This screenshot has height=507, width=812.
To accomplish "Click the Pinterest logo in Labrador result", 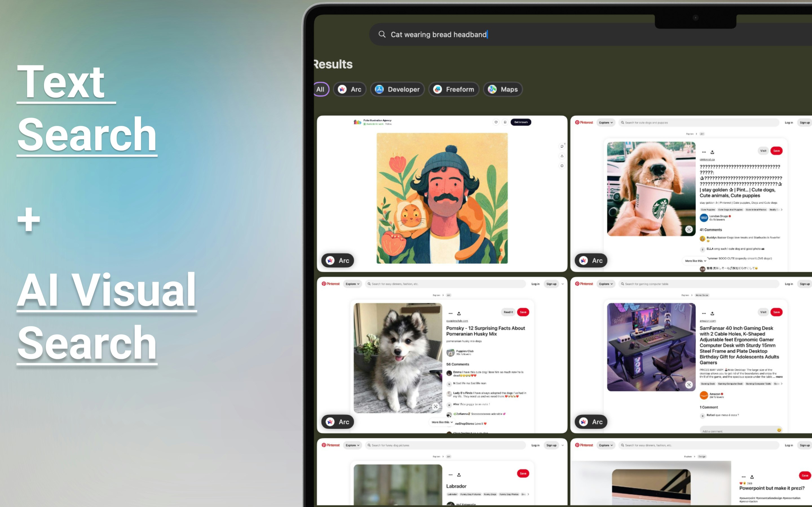I will click(x=331, y=445).
